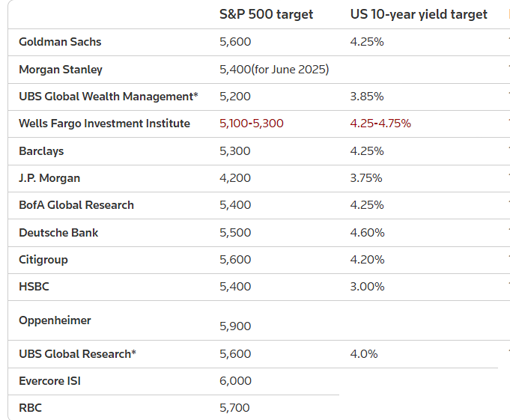Click Wells Fargo's 4.25-4.75% yield text

380,124
